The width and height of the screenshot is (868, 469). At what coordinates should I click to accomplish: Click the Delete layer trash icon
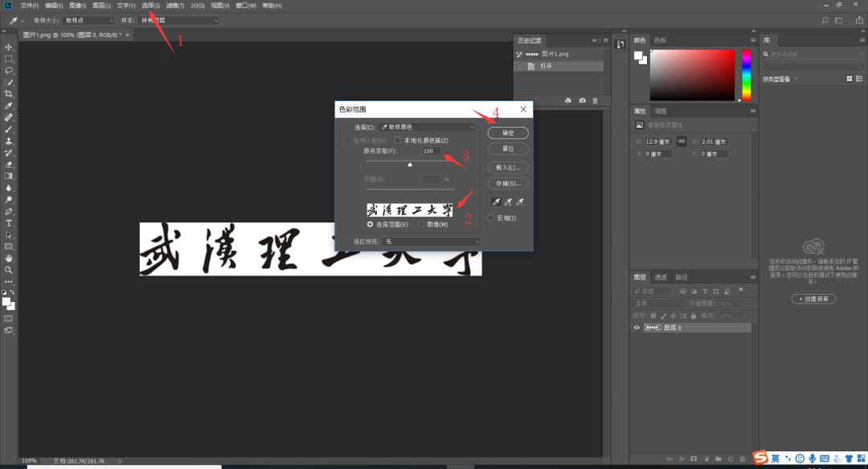point(743,459)
